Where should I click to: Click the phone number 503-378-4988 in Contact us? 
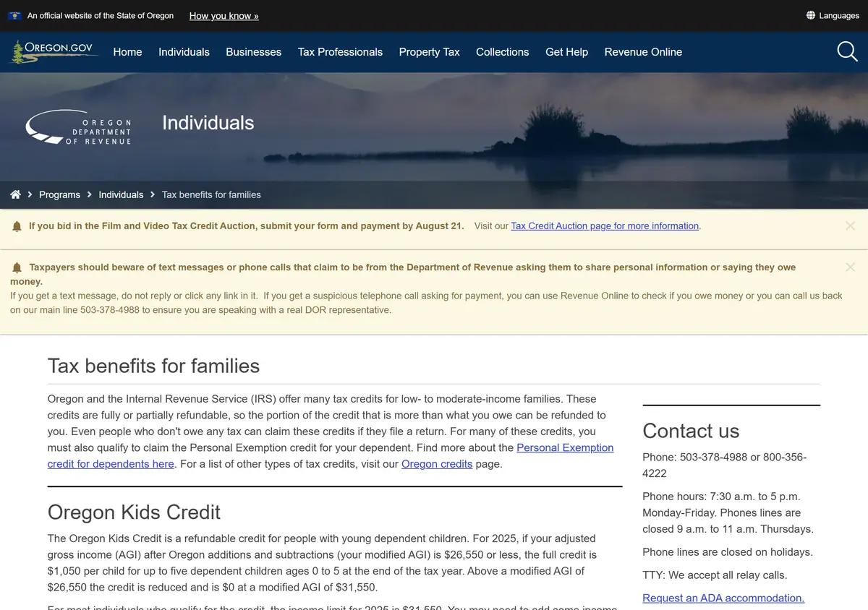click(713, 457)
